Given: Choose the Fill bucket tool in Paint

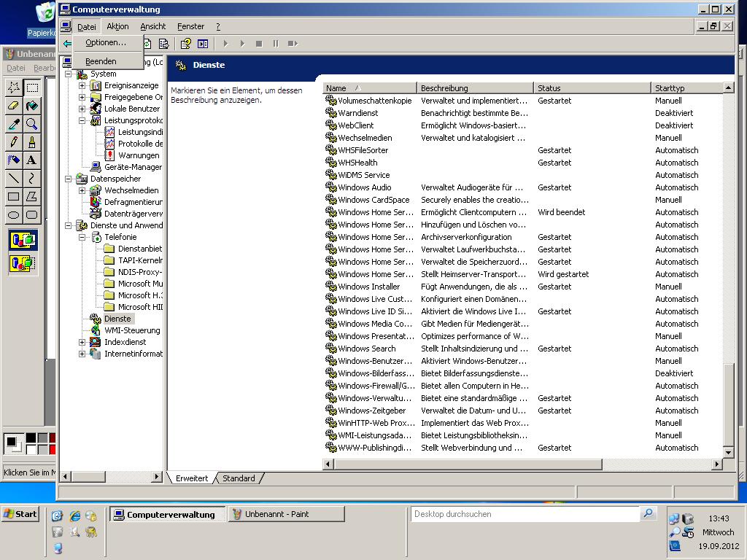Looking at the screenshot, I should point(32,106).
